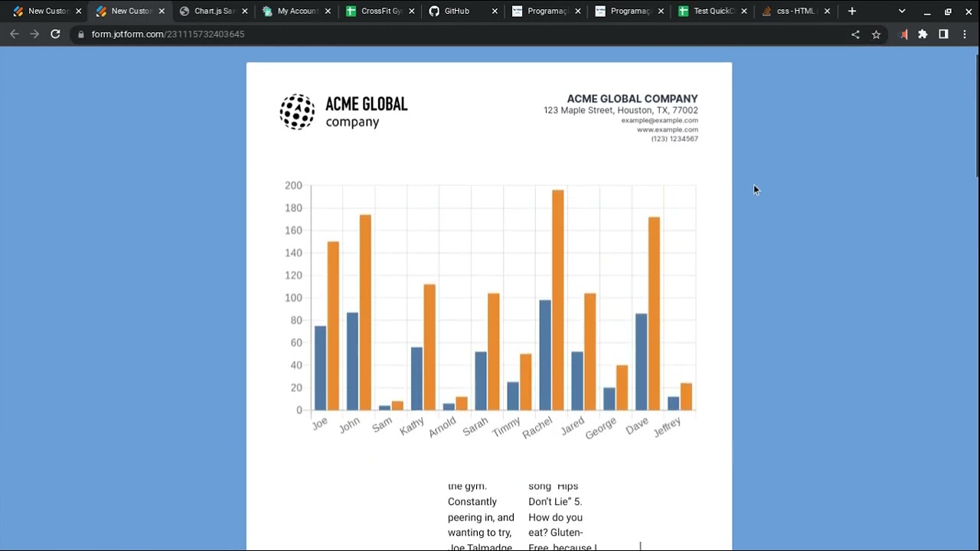Click Joe's blue bar in chart
The image size is (980, 551).
(x=320, y=368)
